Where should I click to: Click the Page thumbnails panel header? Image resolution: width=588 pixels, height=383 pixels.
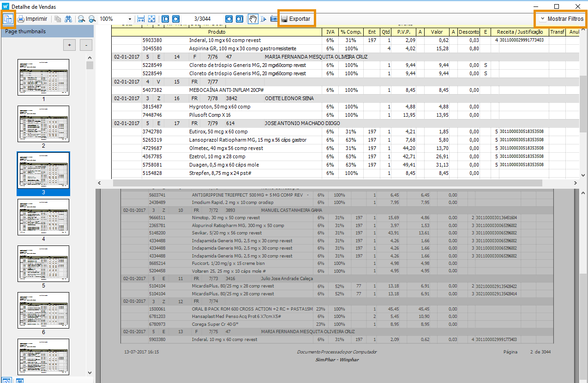coord(47,31)
